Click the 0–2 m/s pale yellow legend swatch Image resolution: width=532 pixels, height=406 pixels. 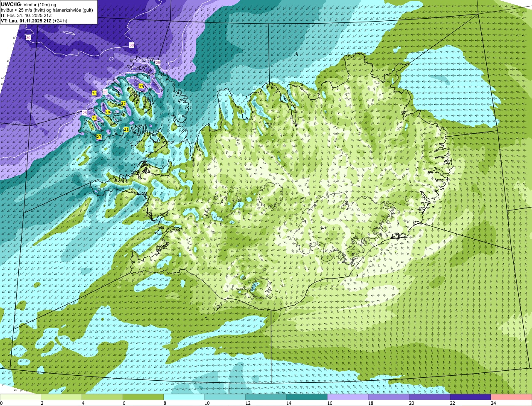pos(20,397)
